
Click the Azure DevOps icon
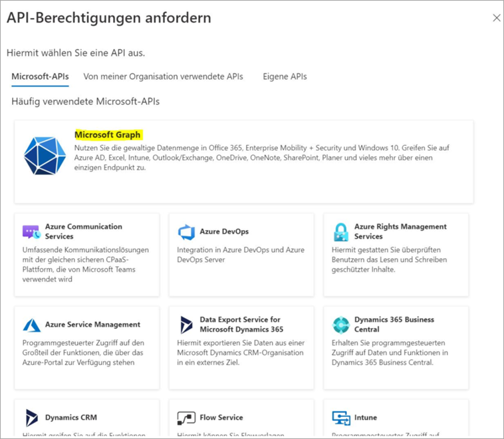click(186, 232)
